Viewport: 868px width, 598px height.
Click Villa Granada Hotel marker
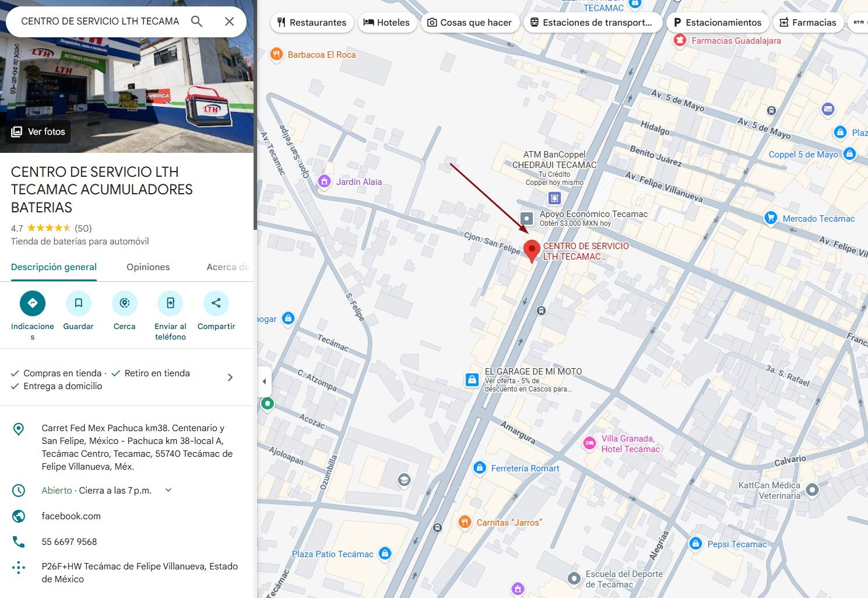589,443
